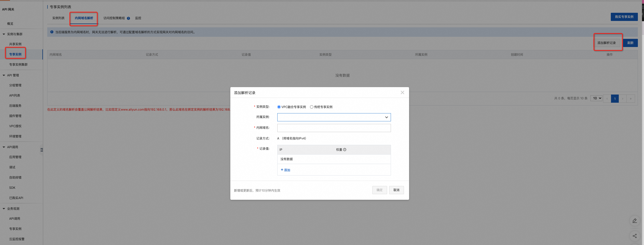Click the API 网关 sidebar title
Viewport: 644px width, 245px height.
[x=8, y=9]
